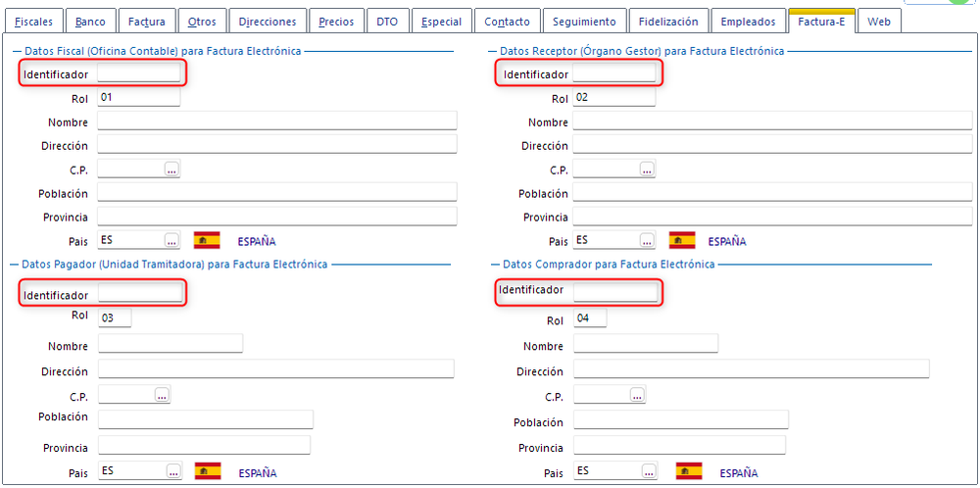This screenshot has width=980, height=488.
Task: Open C.P. lookup in Órgano Gestor section
Action: click(x=647, y=169)
